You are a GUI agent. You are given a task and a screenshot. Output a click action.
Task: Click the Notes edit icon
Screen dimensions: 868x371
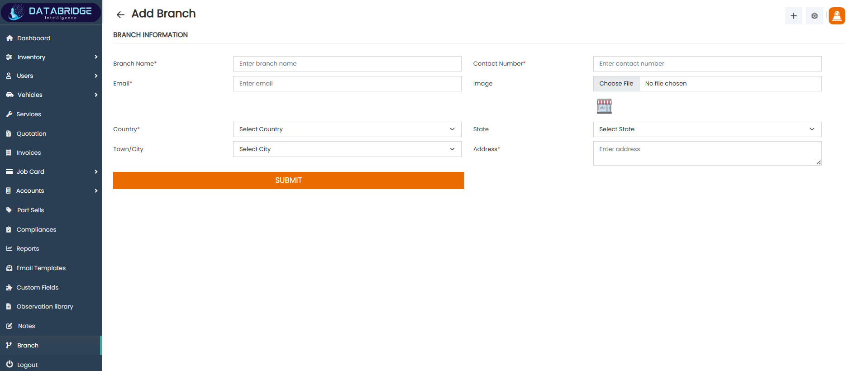point(9,326)
